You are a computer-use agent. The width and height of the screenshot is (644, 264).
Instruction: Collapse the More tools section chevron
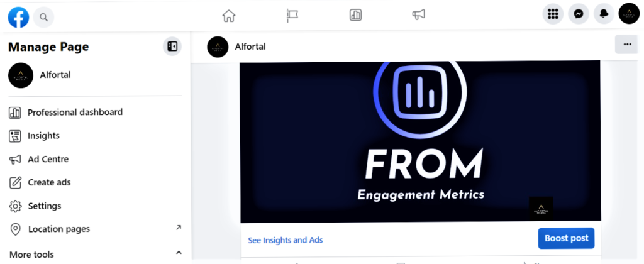coord(179,253)
